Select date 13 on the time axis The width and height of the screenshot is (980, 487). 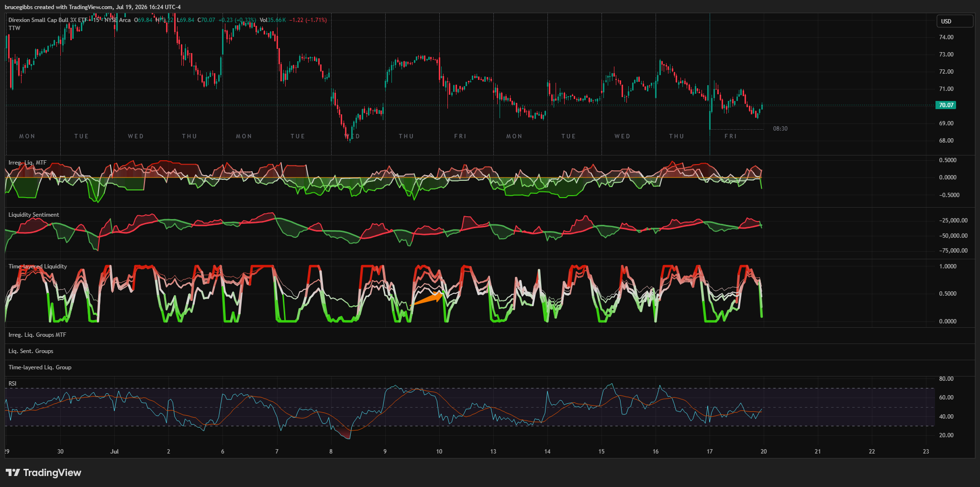click(493, 452)
